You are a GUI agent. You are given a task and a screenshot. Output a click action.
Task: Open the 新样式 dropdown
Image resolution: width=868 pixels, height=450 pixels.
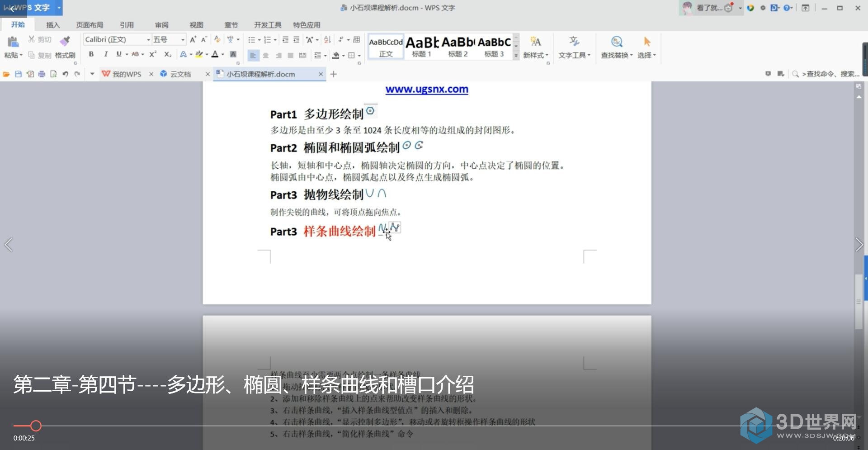(x=536, y=55)
